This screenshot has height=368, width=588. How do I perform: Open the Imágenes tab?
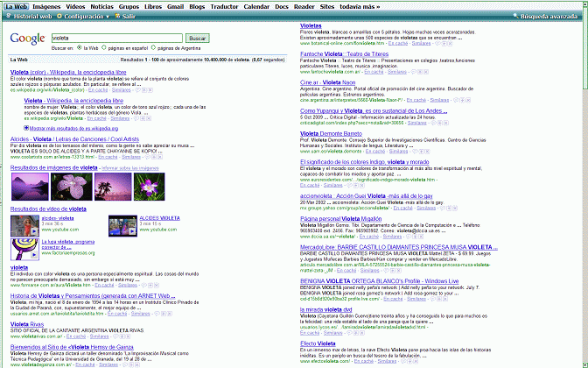[46, 7]
